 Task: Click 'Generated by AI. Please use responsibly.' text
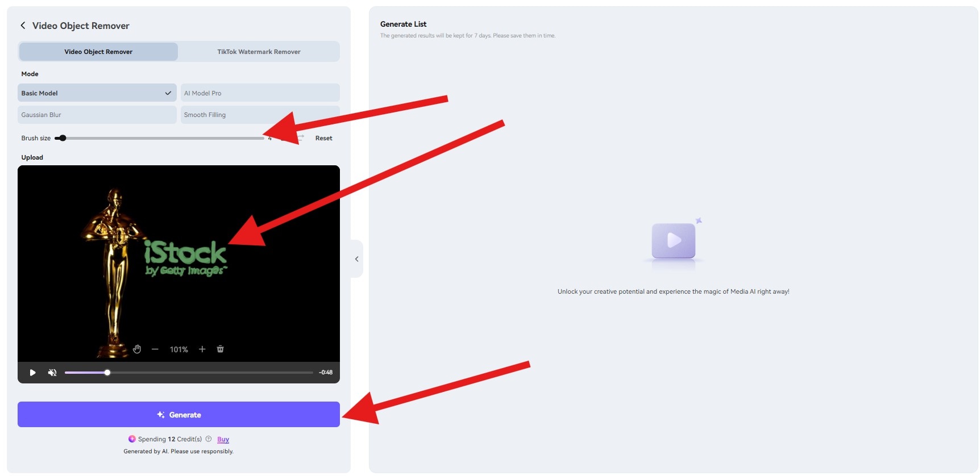(178, 452)
